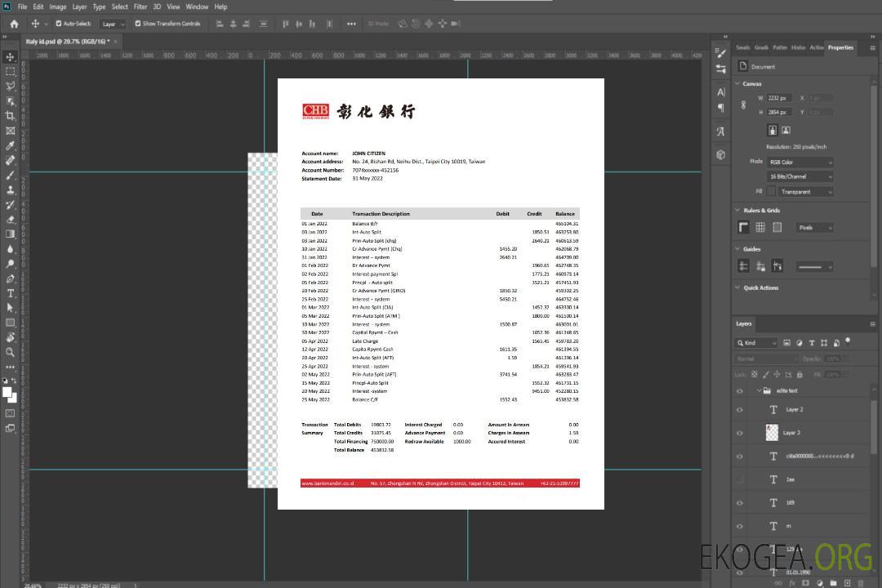882x588 pixels.
Task: Select the Crop tool
Action: click(x=10, y=116)
